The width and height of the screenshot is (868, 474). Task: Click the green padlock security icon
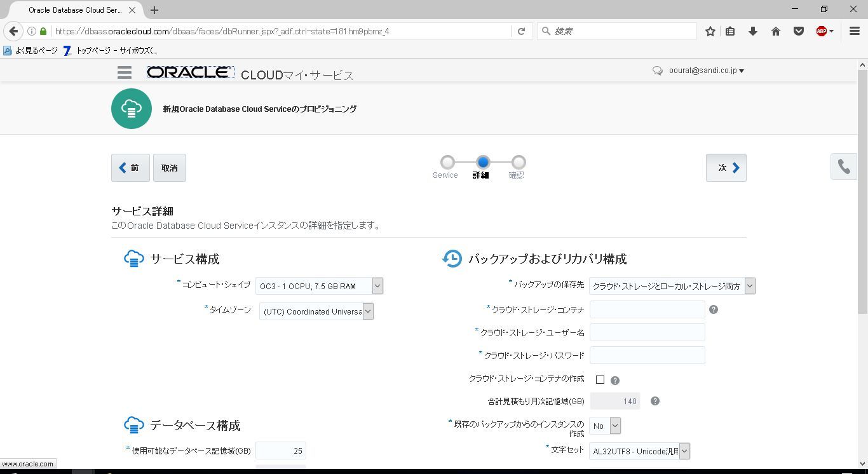[x=43, y=31]
